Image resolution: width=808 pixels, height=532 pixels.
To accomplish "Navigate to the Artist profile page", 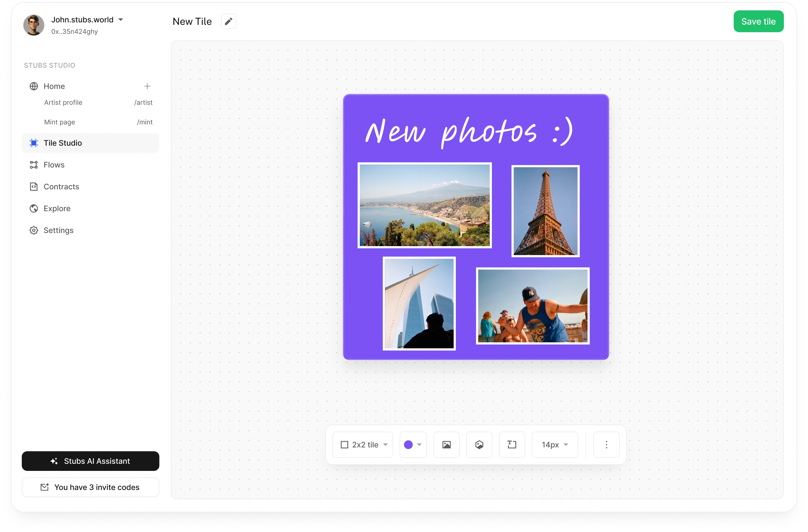I will pos(63,102).
